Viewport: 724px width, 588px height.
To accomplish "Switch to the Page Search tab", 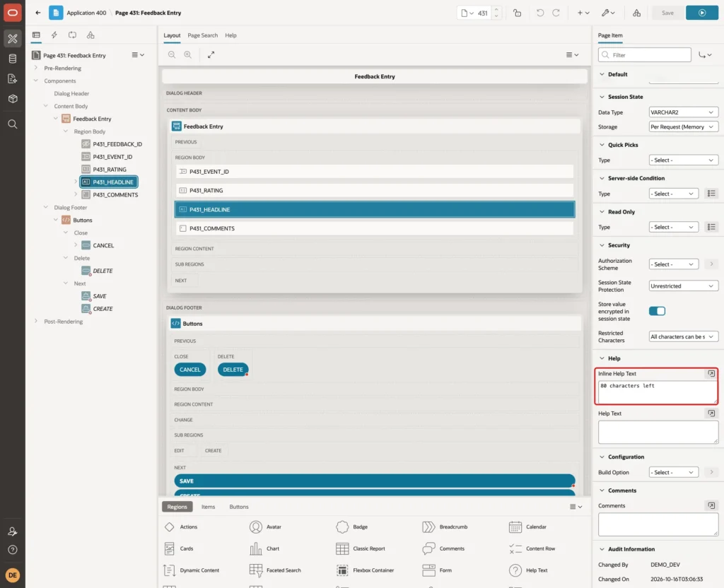I will 202,35.
